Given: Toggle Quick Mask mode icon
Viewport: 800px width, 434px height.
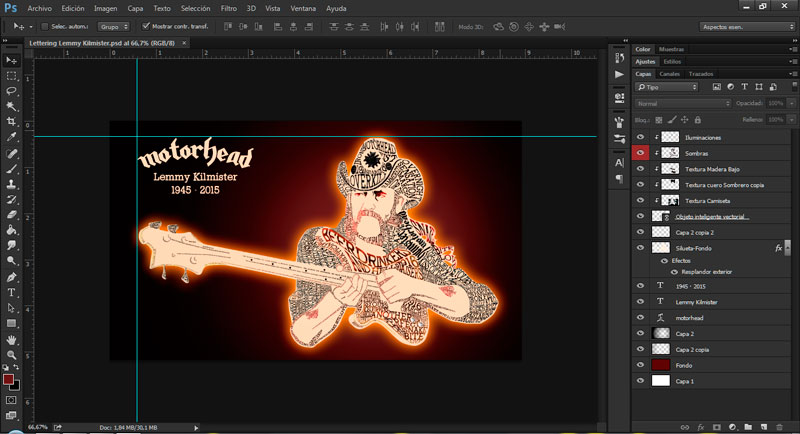Looking at the screenshot, I should [11, 400].
